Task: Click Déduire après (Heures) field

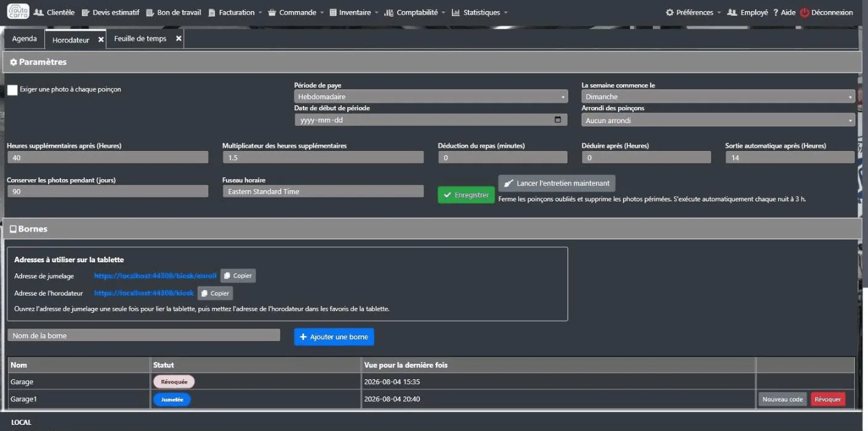Action: 646,158
